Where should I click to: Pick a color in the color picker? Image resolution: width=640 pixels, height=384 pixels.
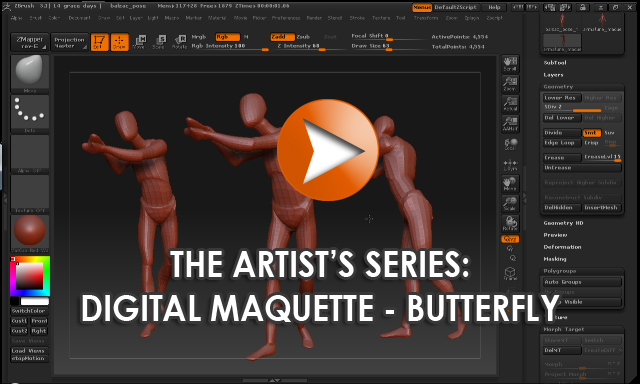(30, 276)
